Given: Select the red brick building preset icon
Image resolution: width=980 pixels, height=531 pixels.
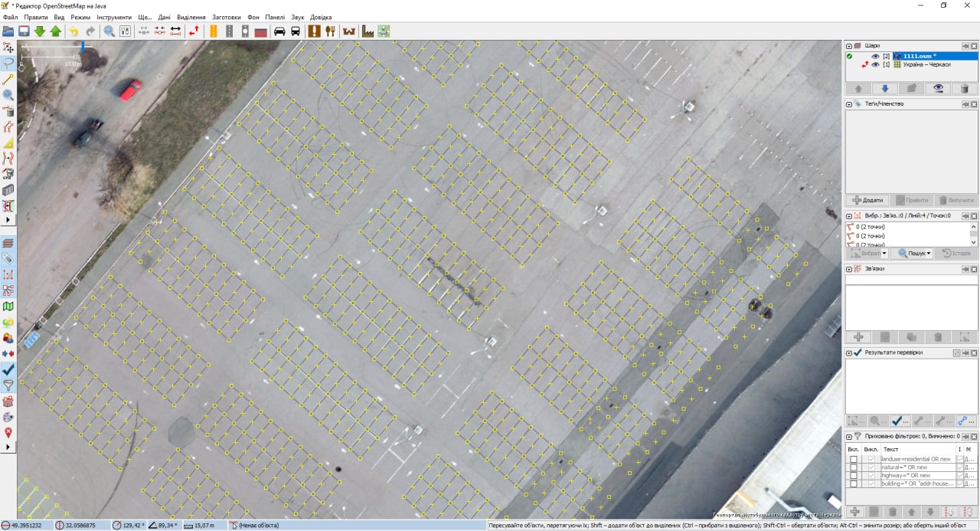Looking at the screenshot, I should [x=260, y=31].
